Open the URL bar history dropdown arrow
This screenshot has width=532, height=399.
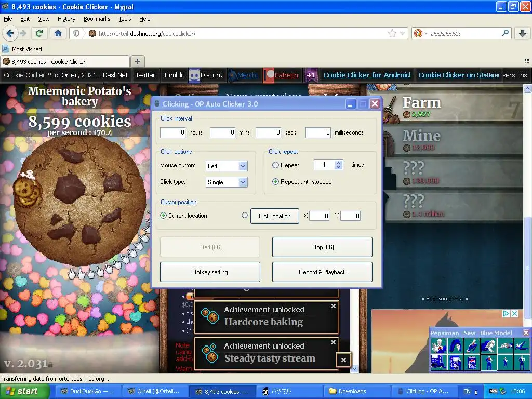point(402,33)
